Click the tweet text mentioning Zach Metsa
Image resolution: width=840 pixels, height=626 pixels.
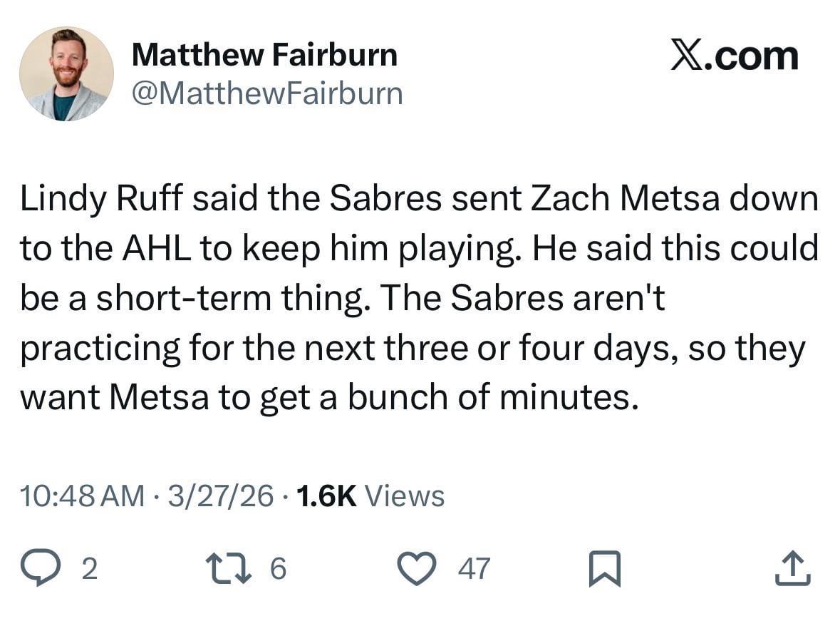[x=419, y=298]
